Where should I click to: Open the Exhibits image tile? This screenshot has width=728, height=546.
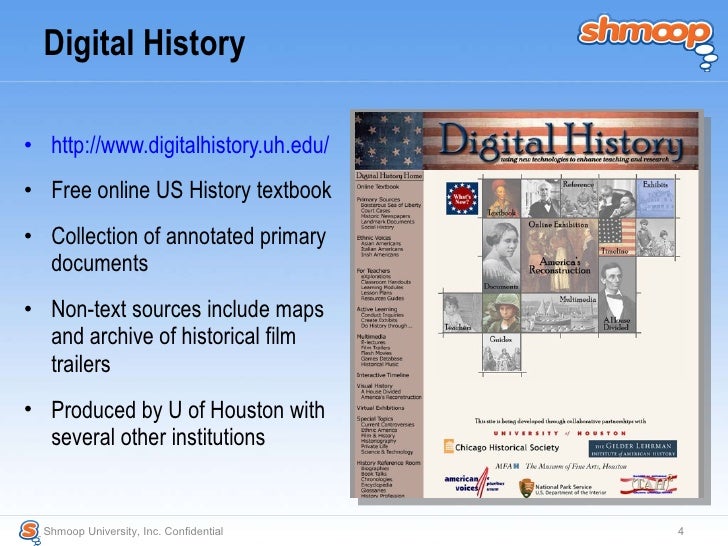click(655, 198)
